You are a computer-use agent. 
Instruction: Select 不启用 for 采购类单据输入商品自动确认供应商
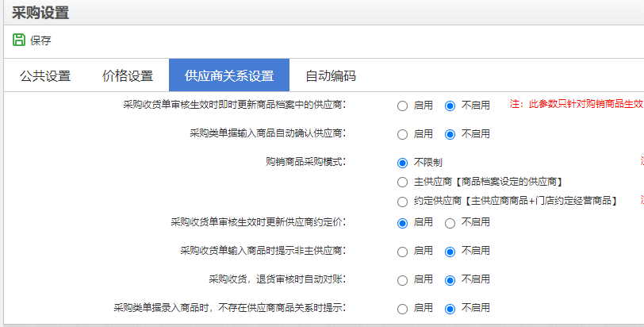tap(450, 134)
